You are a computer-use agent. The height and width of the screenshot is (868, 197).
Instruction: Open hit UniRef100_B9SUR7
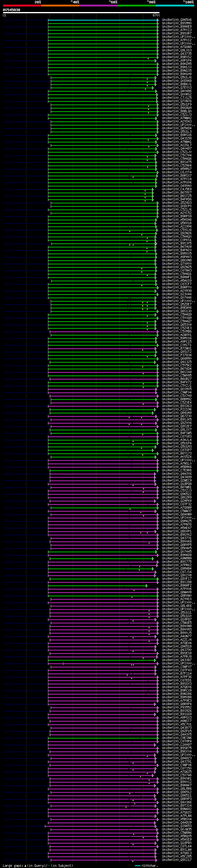click(177, 33)
